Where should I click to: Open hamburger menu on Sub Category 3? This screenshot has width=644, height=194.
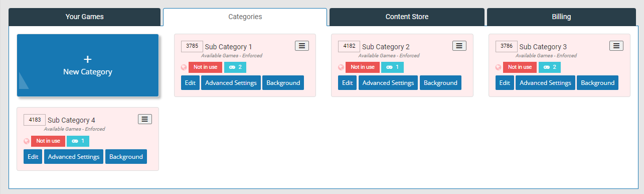coord(616,46)
